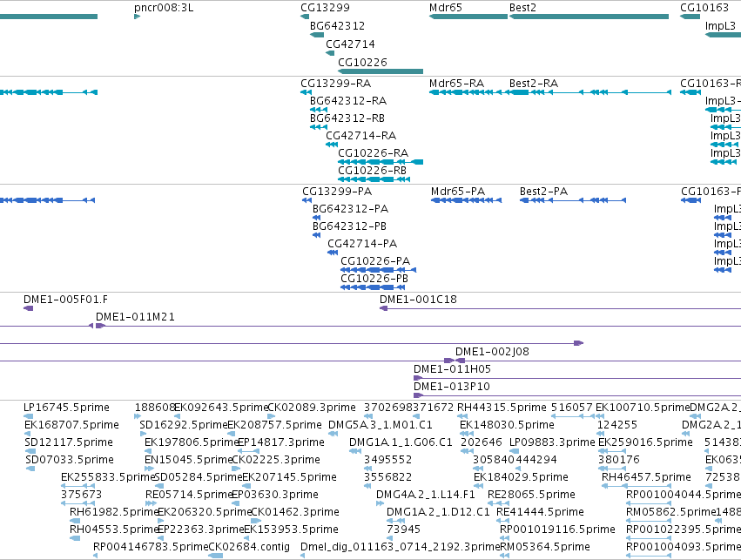
Task: Open the BG642312 gene entry
Action: tap(317, 35)
